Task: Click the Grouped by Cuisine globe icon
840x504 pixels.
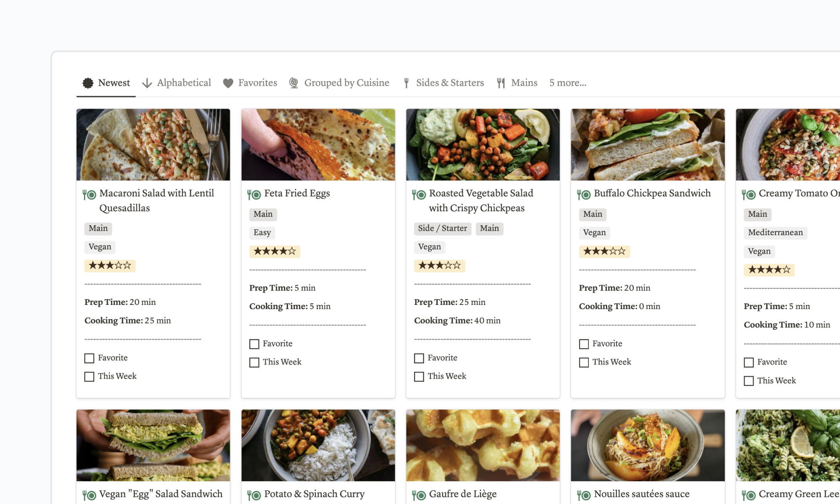Action: [x=294, y=83]
